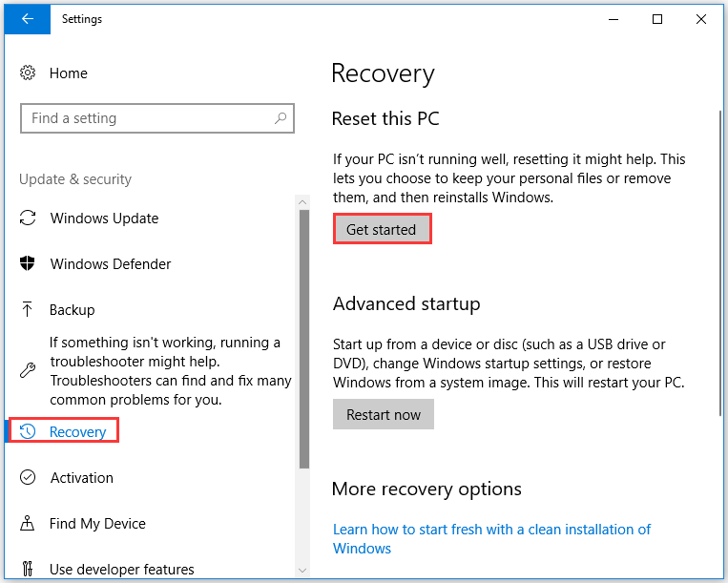728x583 pixels.
Task: Open Troubleshoot via the wrench icon
Action: 28,370
